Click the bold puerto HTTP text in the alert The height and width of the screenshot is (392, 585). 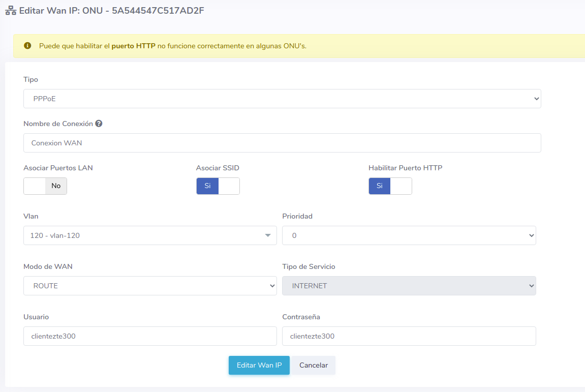[133, 46]
